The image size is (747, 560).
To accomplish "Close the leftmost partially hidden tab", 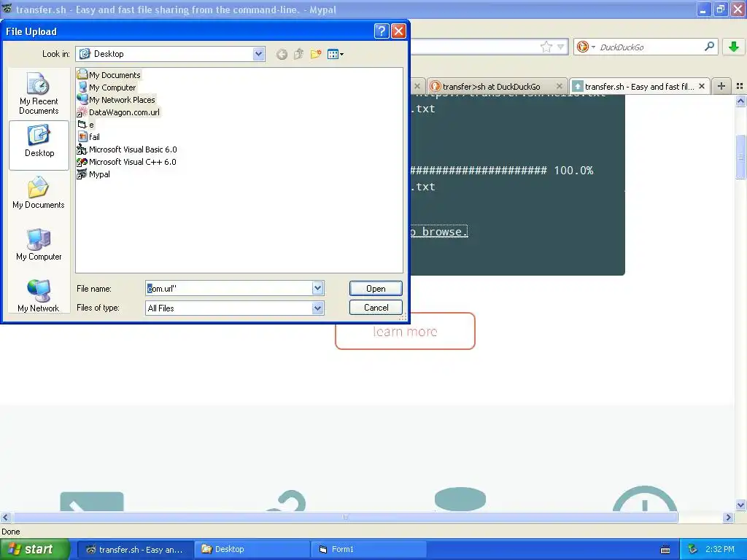I will click(x=417, y=86).
